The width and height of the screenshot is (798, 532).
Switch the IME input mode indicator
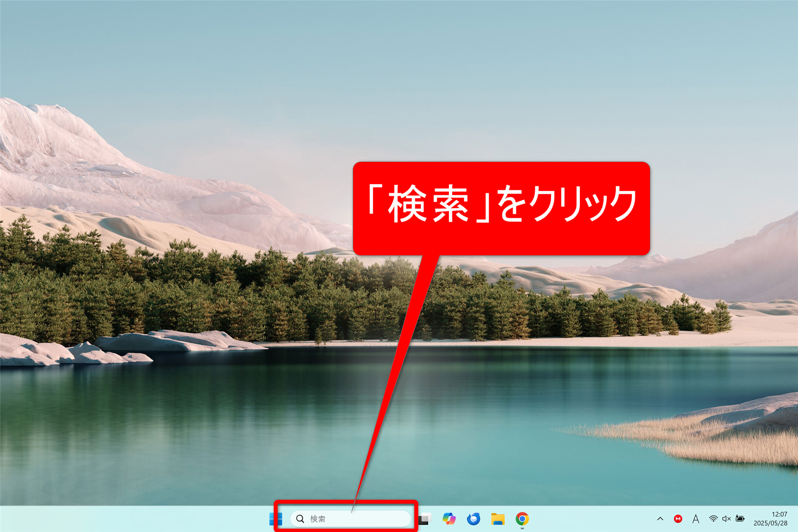696,519
